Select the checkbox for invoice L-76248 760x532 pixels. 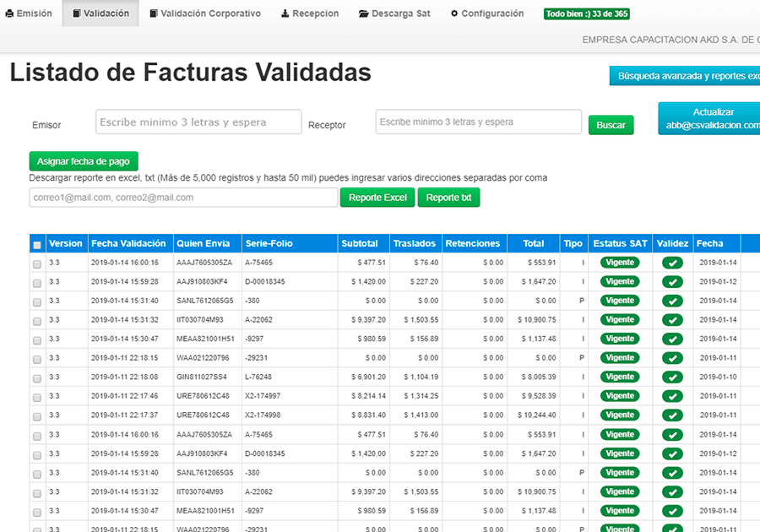tap(36, 377)
